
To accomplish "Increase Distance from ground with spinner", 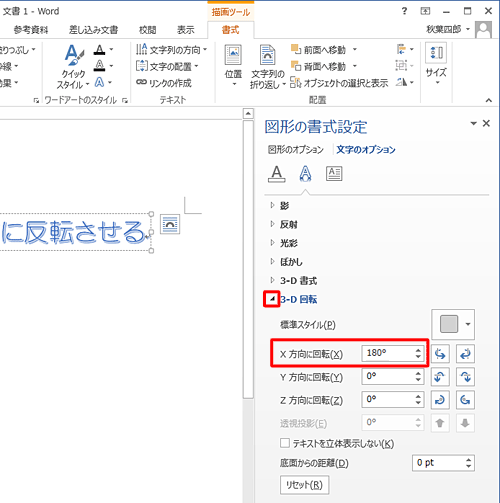I will [x=469, y=459].
